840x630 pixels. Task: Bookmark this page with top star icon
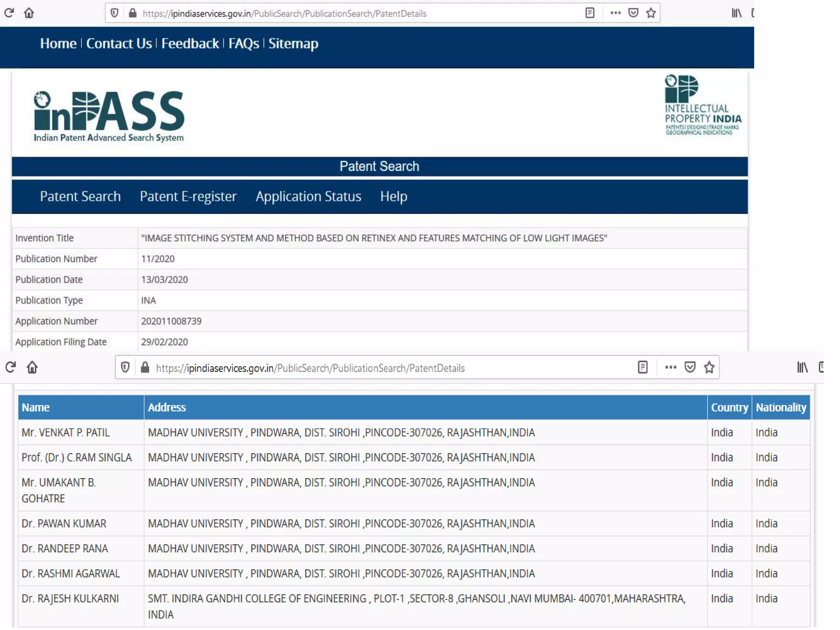tap(651, 13)
